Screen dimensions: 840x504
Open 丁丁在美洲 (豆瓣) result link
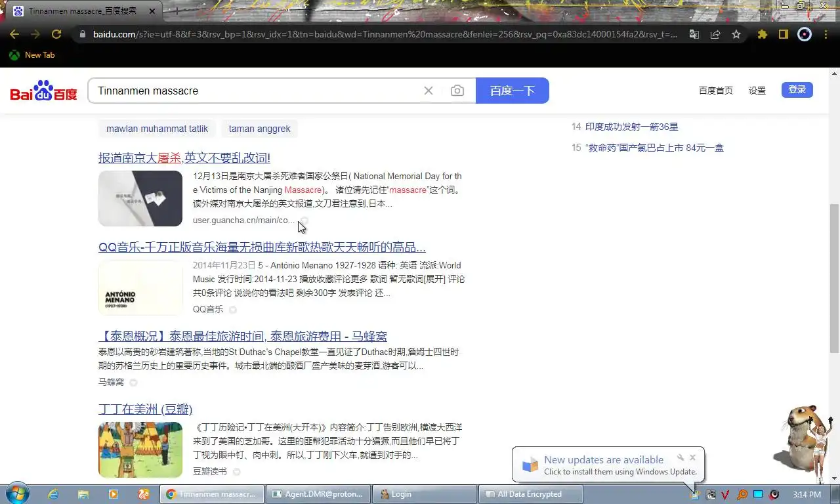tap(145, 409)
